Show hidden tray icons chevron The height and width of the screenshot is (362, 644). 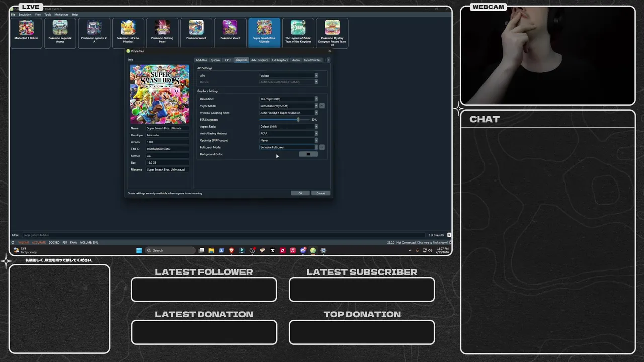coord(410,250)
